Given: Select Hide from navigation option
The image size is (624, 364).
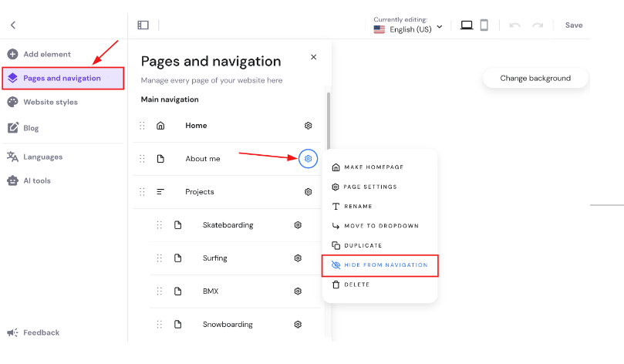Looking at the screenshot, I should tap(379, 265).
